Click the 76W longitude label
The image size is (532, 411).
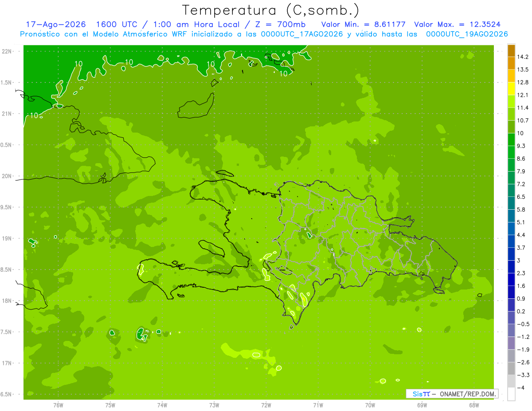[58, 405]
